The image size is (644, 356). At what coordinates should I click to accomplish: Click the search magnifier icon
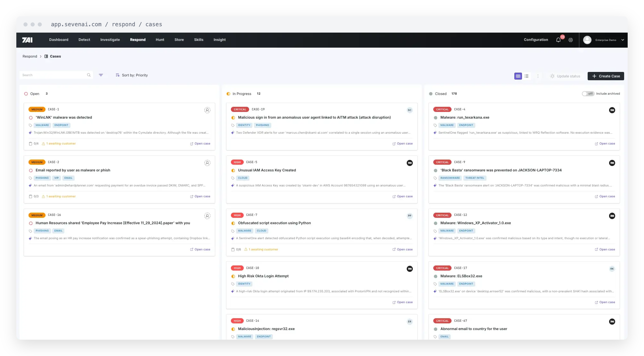point(89,75)
